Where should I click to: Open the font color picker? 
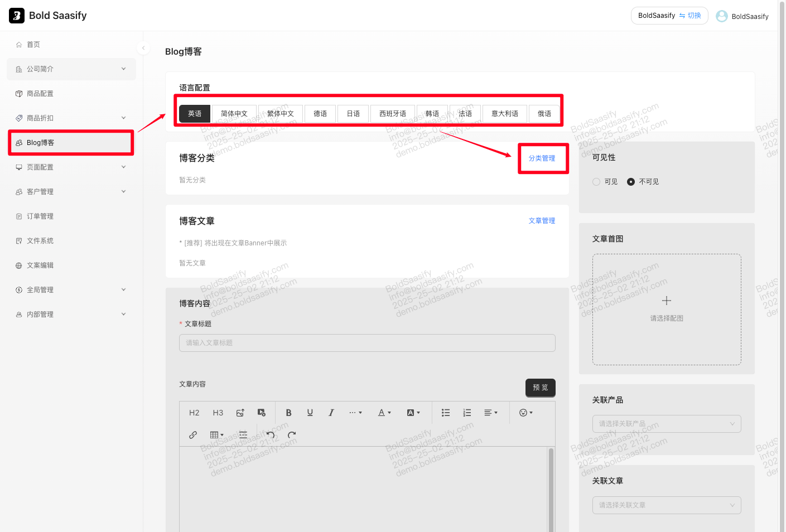(x=384, y=413)
